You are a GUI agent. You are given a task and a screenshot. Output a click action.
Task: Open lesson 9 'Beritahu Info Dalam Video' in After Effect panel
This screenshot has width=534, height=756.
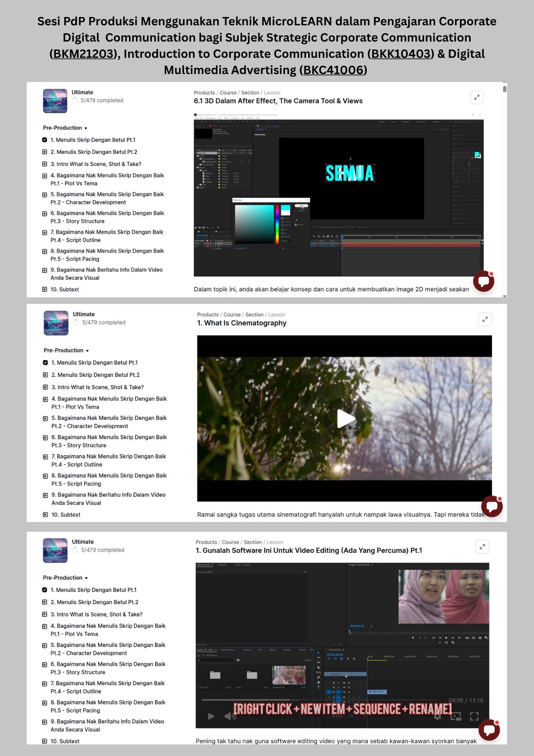point(106,274)
